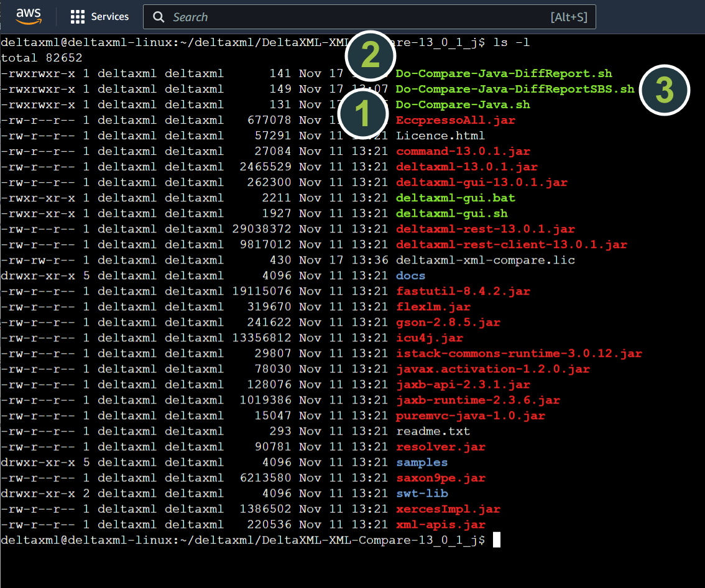Click the Do-Compare-Java-DiffReportSBS.sh filename
The width and height of the screenshot is (705, 588).
point(515,89)
